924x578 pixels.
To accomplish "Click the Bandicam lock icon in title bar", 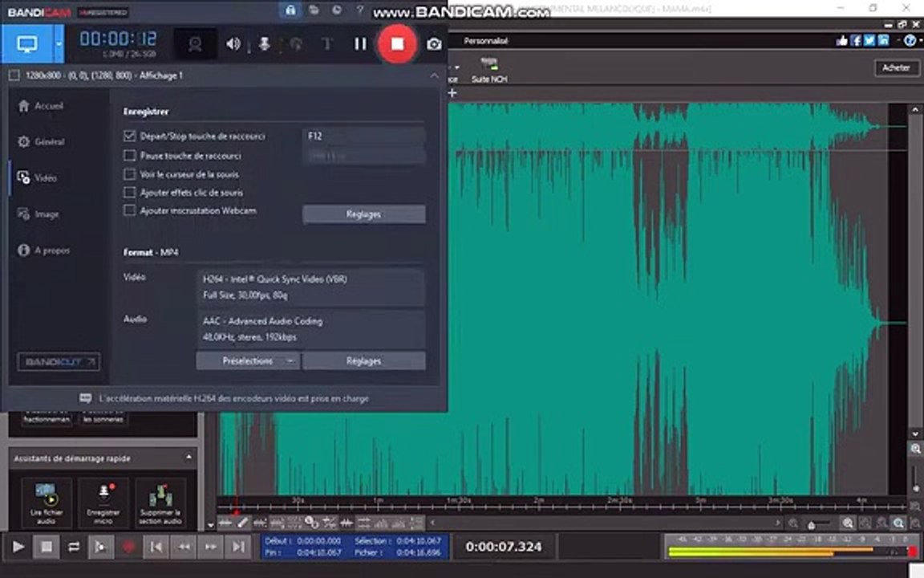I will pyautogui.click(x=290, y=10).
